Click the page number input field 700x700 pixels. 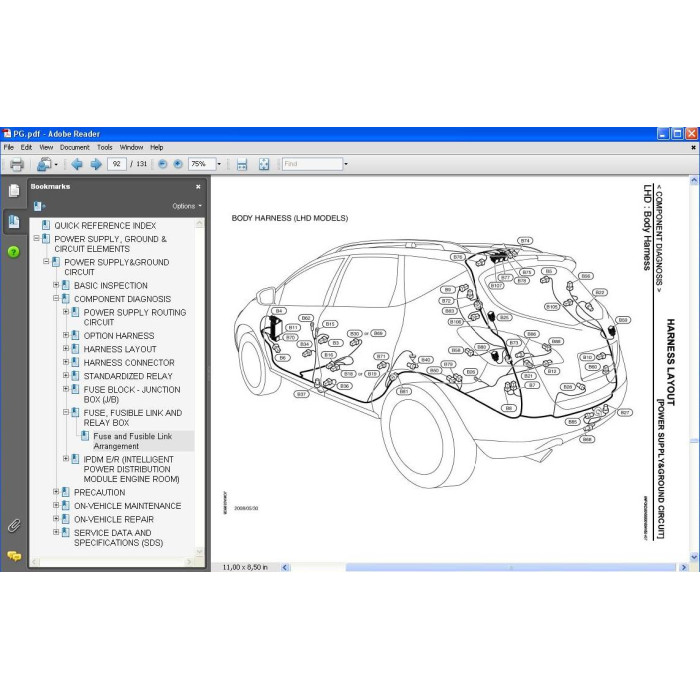(117, 164)
